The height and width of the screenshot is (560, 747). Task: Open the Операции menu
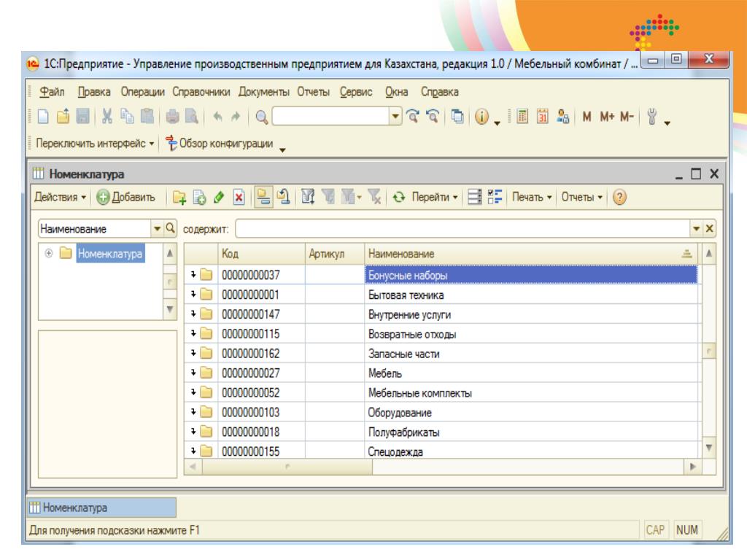click(142, 92)
